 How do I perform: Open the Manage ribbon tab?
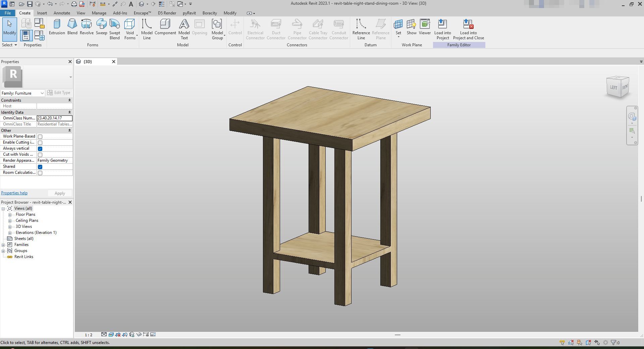click(x=99, y=13)
